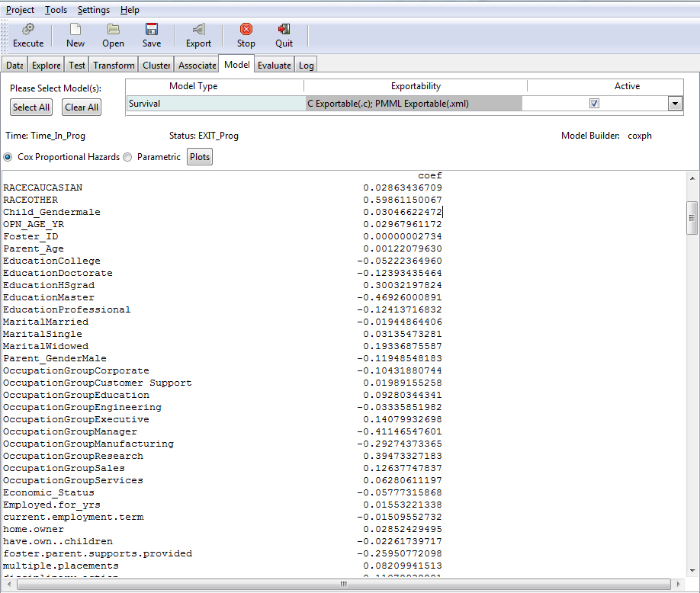
Task: Click the home.owner row label
Action: (34, 529)
